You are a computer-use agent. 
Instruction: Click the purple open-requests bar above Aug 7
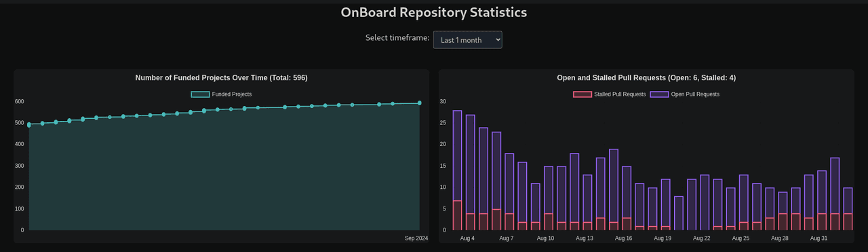509,183
